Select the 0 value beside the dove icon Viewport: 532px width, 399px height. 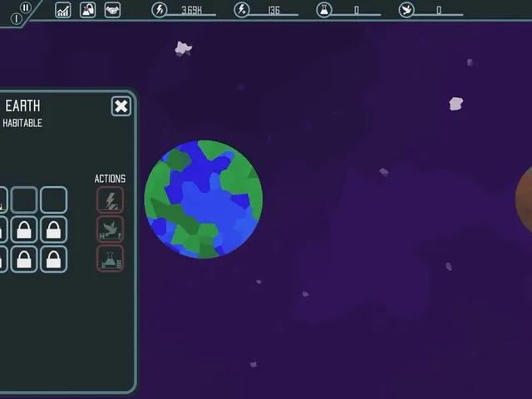click(x=439, y=11)
